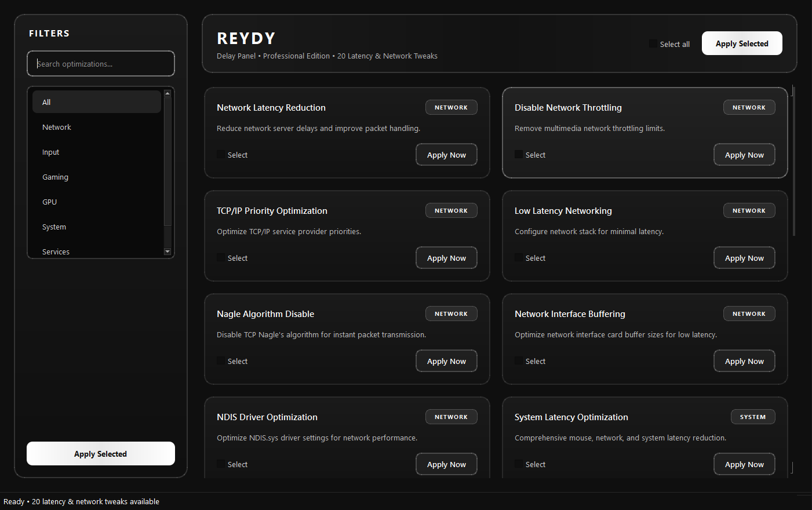The height and width of the screenshot is (510, 812).
Task: Select the Gaming filter in the sidebar
Action: pos(55,177)
